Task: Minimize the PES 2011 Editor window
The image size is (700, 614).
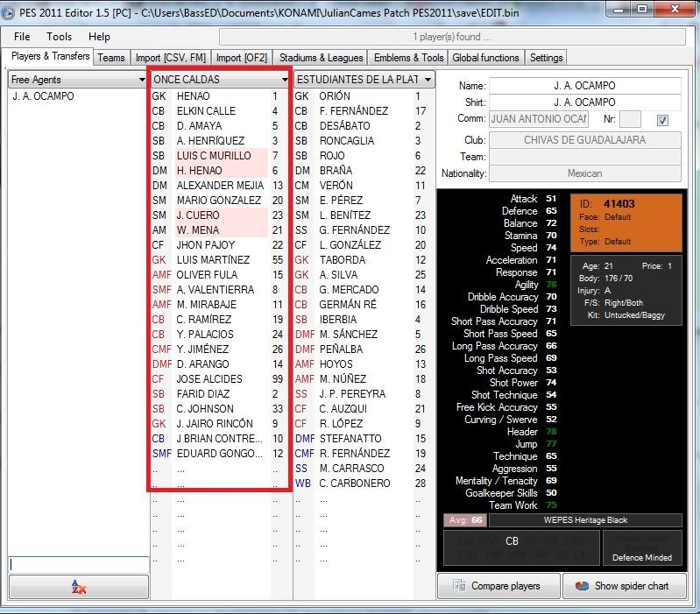Action: 619,10
